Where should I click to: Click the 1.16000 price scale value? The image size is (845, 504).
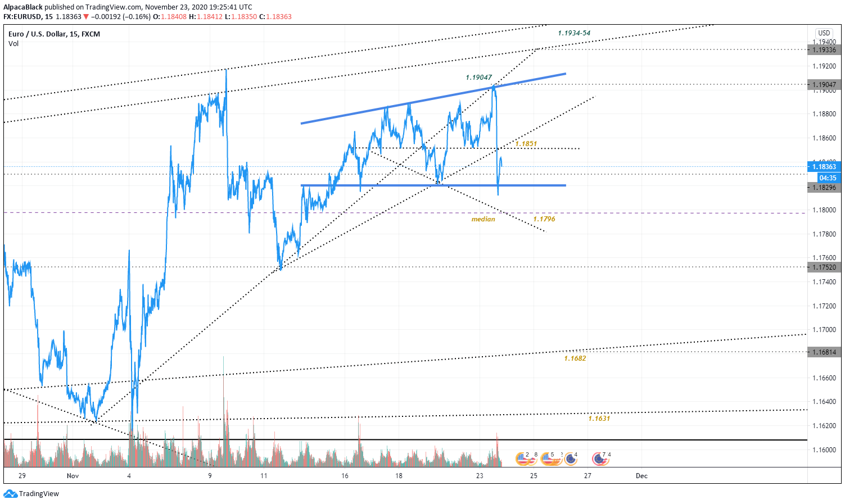point(824,450)
